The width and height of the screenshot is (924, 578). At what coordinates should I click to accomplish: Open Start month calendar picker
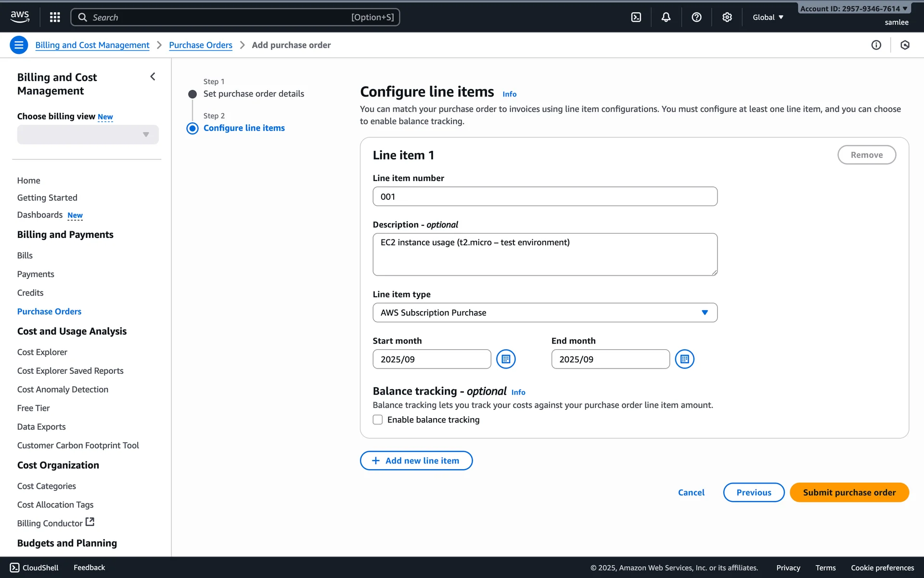coord(506,359)
